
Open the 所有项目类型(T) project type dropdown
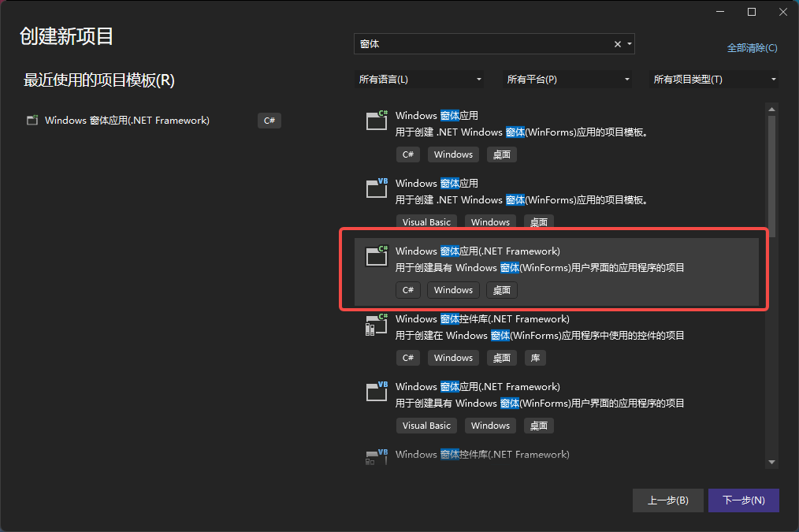coord(714,80)
